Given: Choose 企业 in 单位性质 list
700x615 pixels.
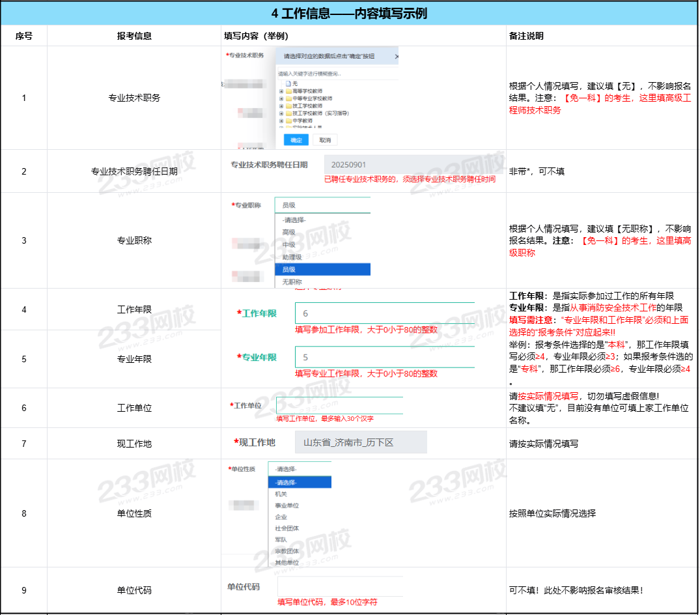Looking at the screenshot, I should (x=300, y=517).
